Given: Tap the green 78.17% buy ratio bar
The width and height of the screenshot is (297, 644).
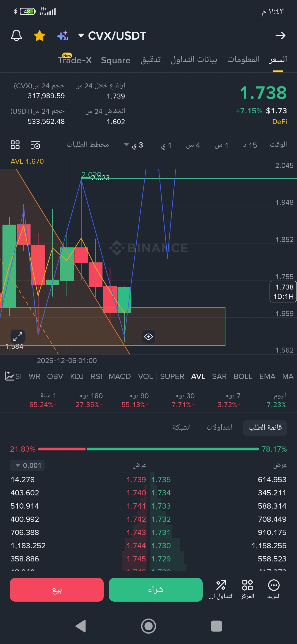Looking at the screenshot, I should coord(173,449).
